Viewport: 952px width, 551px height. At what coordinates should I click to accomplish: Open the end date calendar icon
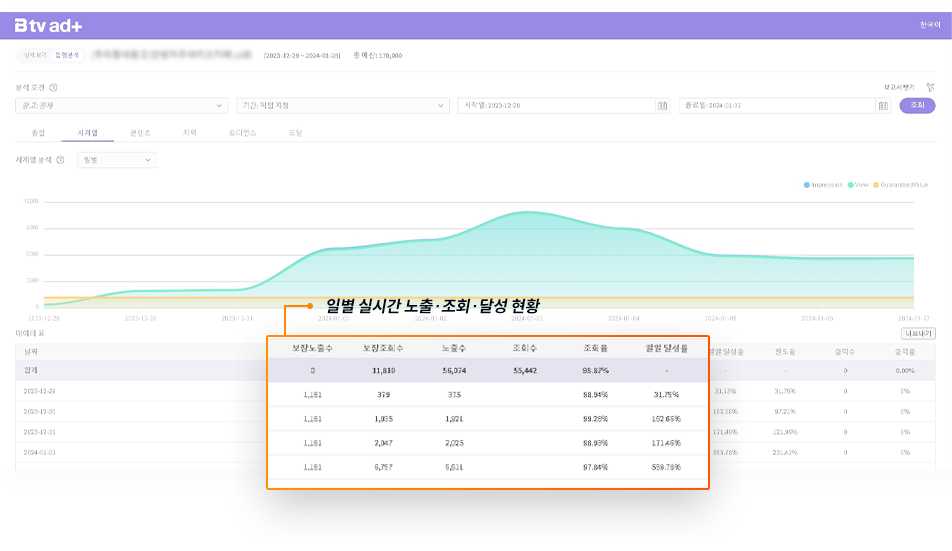[883, 106]
